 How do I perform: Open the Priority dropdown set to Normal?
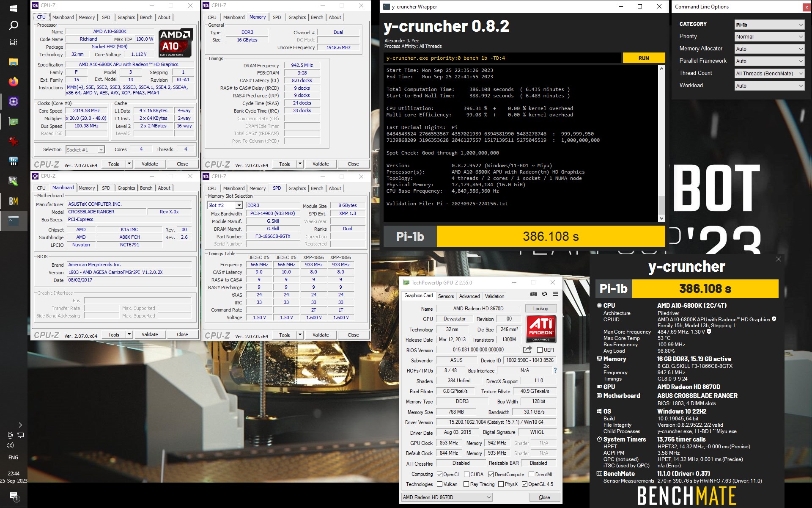(x=769, y=37)
